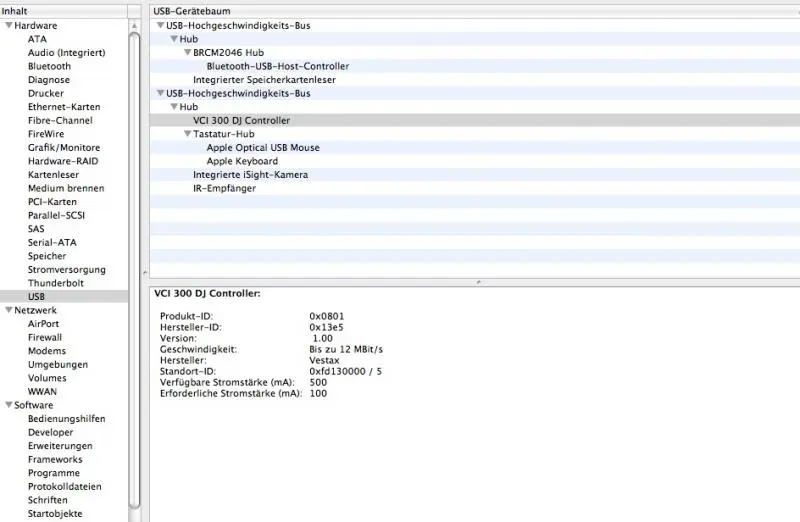Select Bluetooth-USB-Host-Controller entry

pyautogui.click(x=277, y=67)
